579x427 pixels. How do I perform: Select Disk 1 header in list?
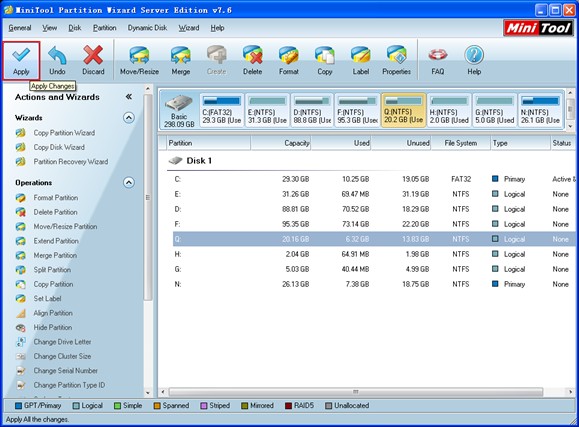click(x=190, y=161)
